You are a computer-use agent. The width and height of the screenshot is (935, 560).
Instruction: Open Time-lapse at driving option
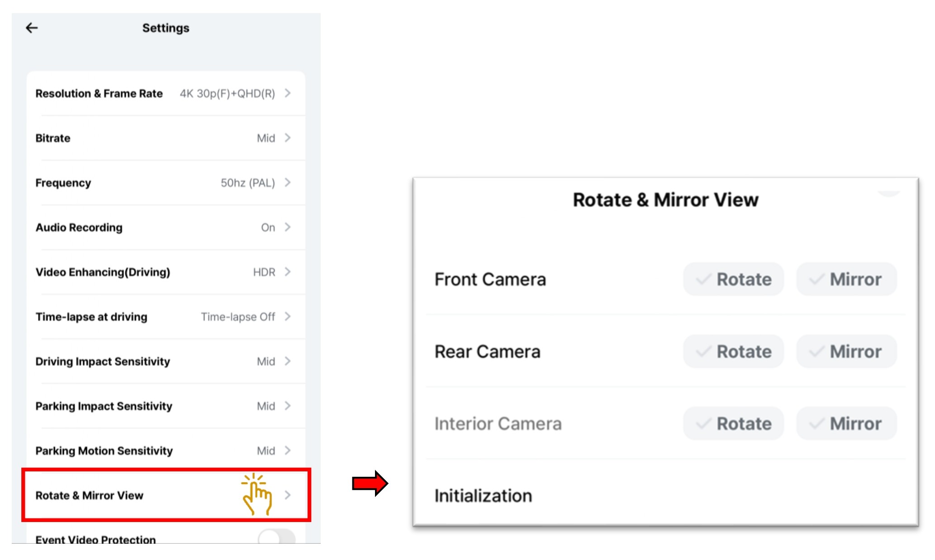click(x=166, y=317)
